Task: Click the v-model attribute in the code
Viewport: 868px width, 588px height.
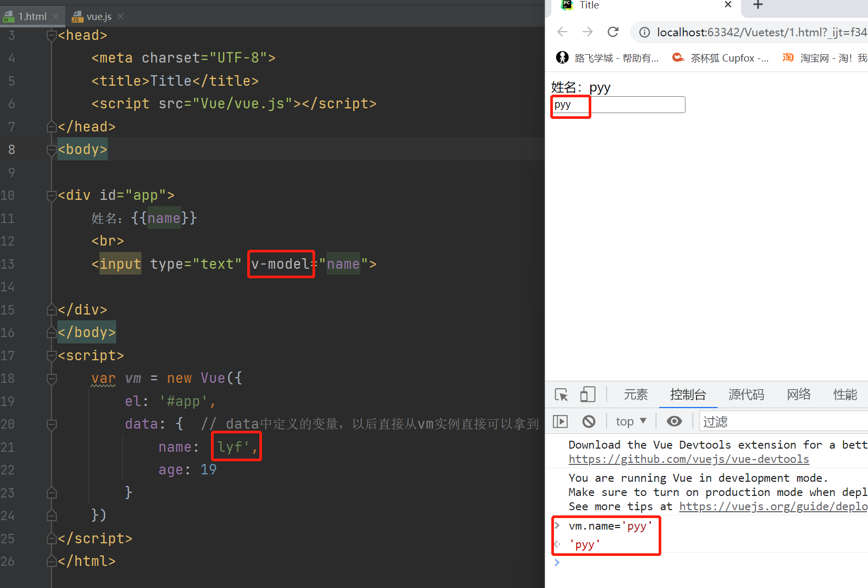Action: 280,264
